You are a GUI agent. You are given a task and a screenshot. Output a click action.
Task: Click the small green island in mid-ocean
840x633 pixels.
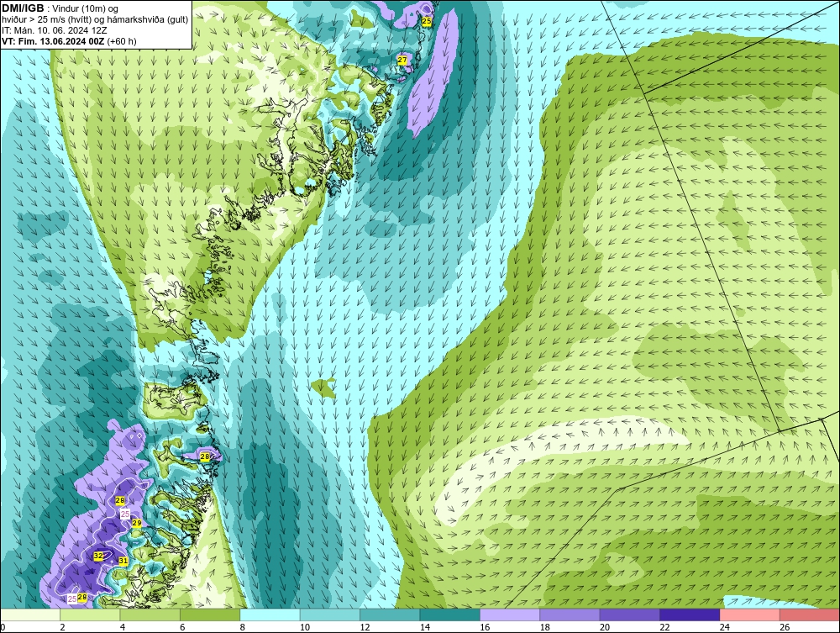coord(323,387)
